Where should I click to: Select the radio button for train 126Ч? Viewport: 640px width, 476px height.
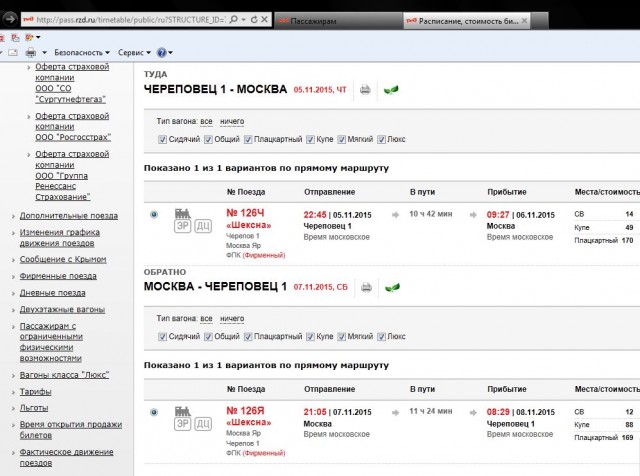pyautogui.click(x=153, y=214)
